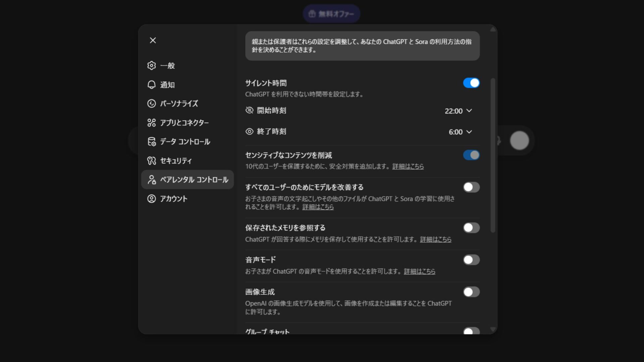Click 詳細はこちら under センシティブなコンテンツを削減

point(408,166)
